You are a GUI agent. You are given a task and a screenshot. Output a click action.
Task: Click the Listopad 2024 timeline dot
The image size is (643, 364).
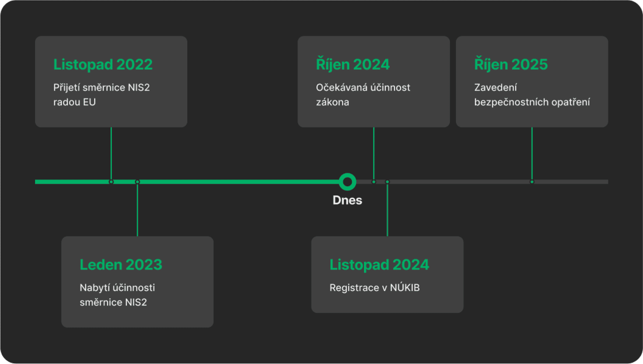(x=387, y=182)
